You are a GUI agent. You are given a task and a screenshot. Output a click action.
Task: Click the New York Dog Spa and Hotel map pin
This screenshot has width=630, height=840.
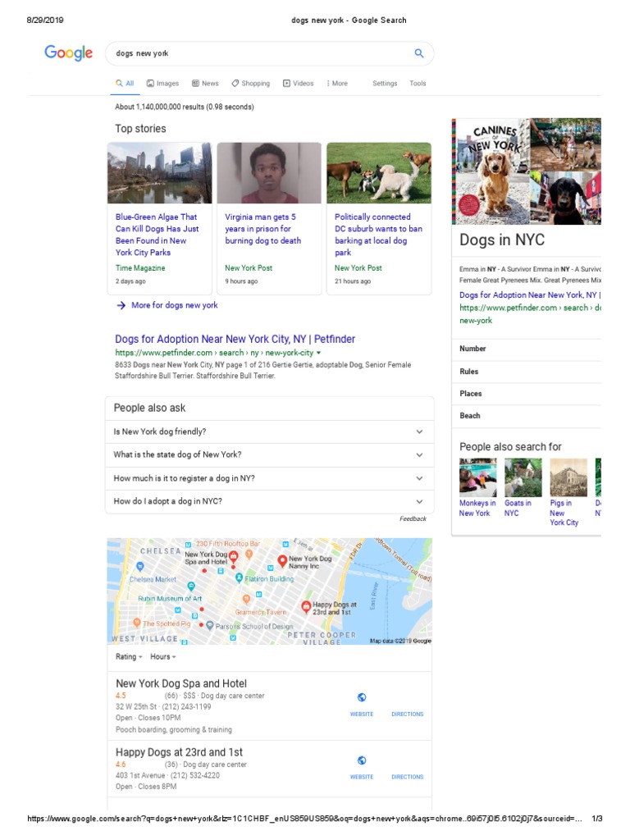click(234, 557)
